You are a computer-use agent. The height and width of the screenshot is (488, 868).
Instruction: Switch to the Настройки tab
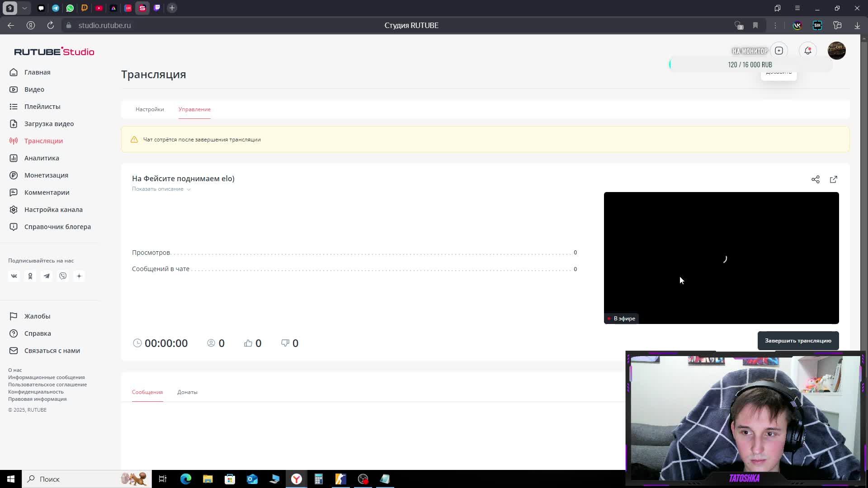pos(150,109)
